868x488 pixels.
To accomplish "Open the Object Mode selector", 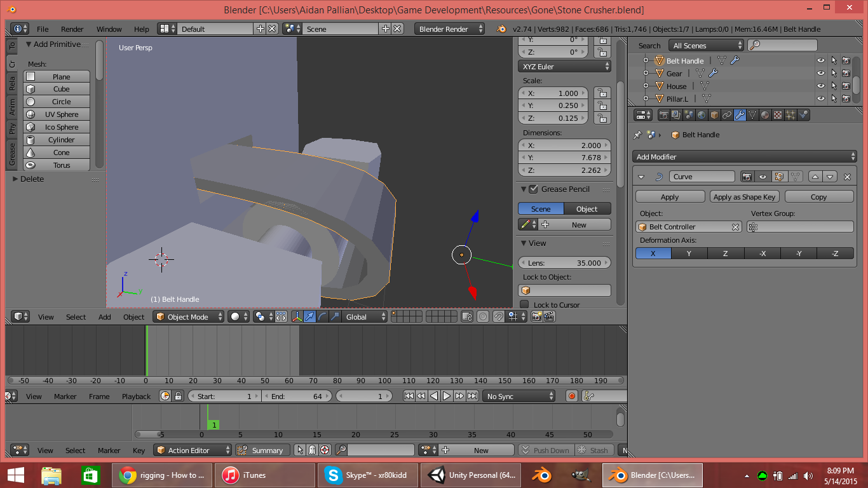I will tap(189, 316).
